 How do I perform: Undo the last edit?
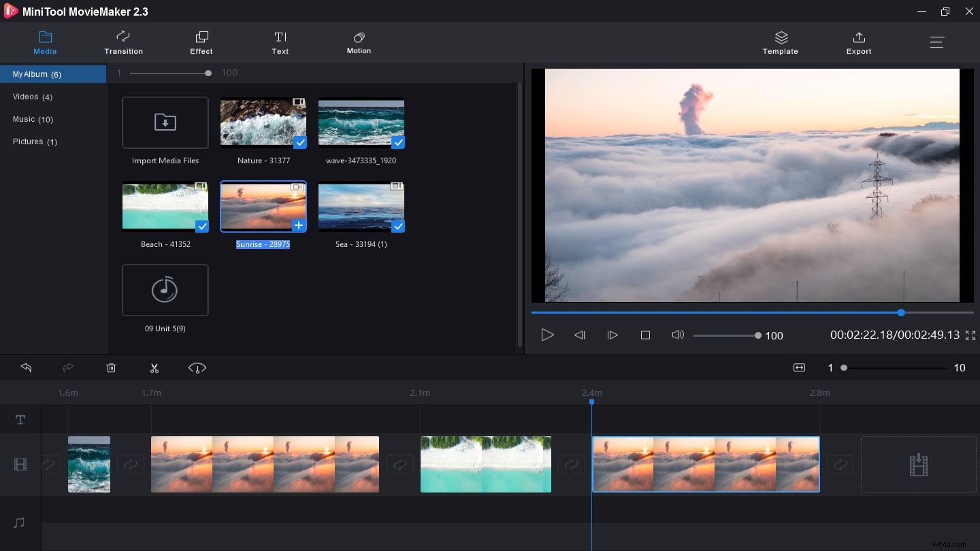click(x=26, y=367)
